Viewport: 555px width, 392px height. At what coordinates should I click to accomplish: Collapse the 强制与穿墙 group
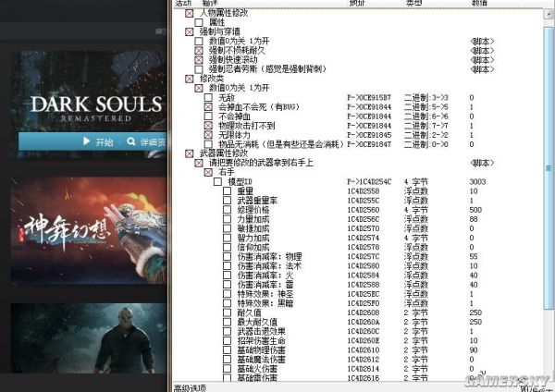tap(190, 31)
